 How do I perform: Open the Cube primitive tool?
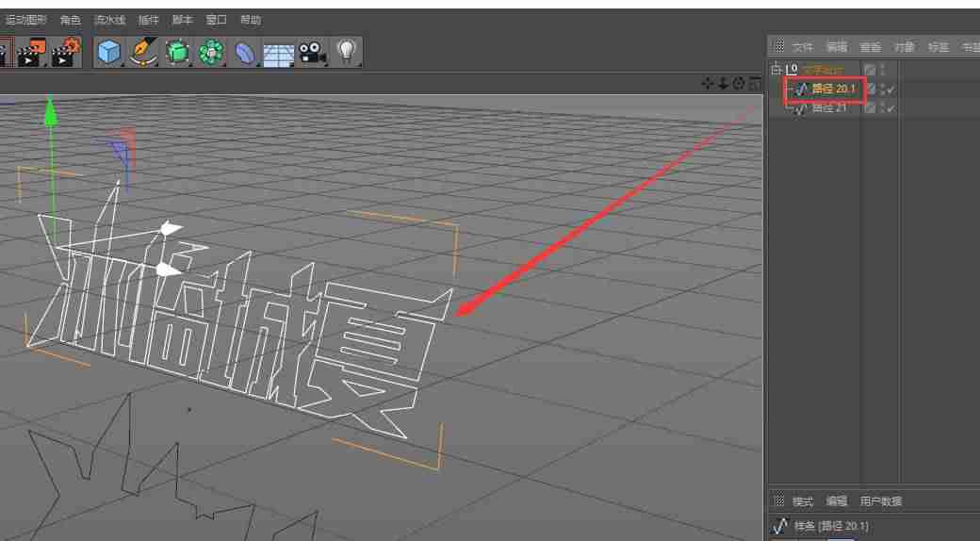click(x=108, y=52)
